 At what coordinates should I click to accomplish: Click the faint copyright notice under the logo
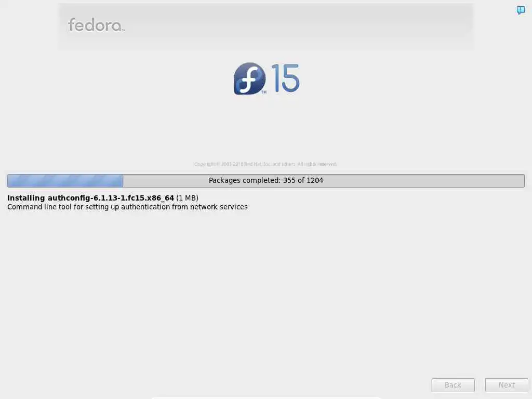point(265,164)
